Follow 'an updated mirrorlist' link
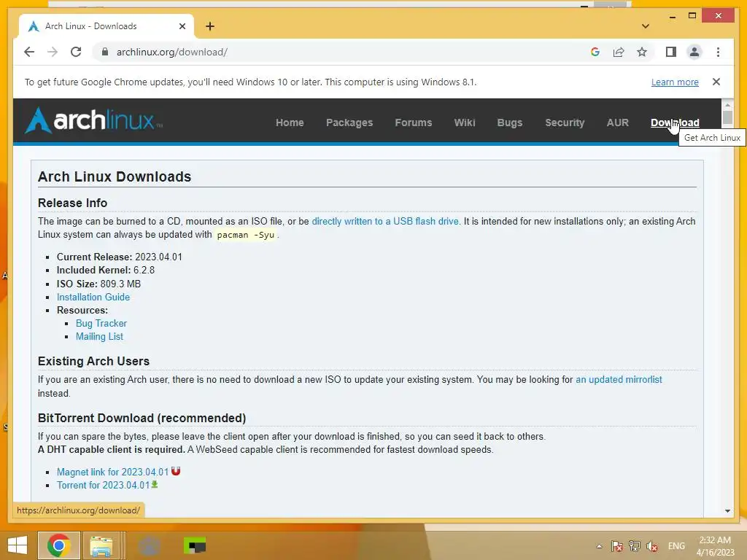This screenshot has width=747, height=560. pyautogui.click(x=619, y=379)
